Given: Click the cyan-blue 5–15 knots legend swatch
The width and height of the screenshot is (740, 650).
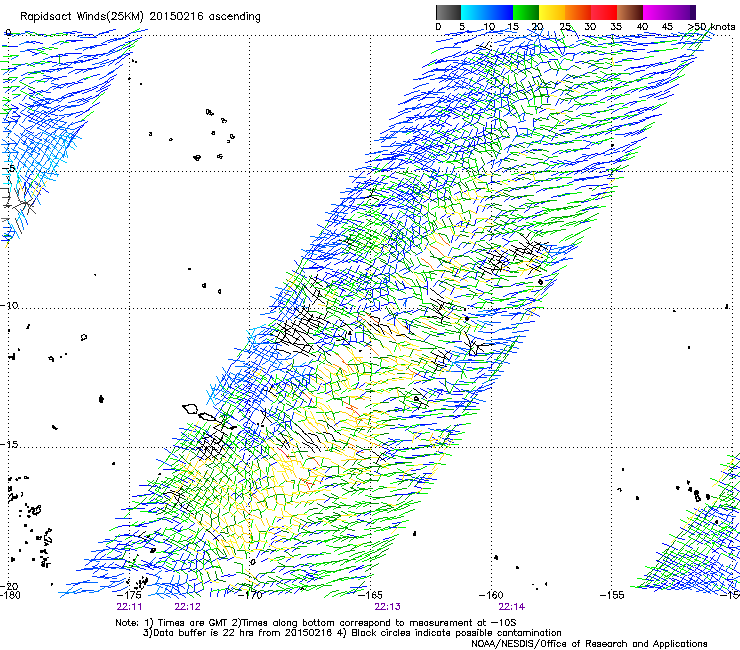Looking at the screenshot, I should (x=487, y=12).
